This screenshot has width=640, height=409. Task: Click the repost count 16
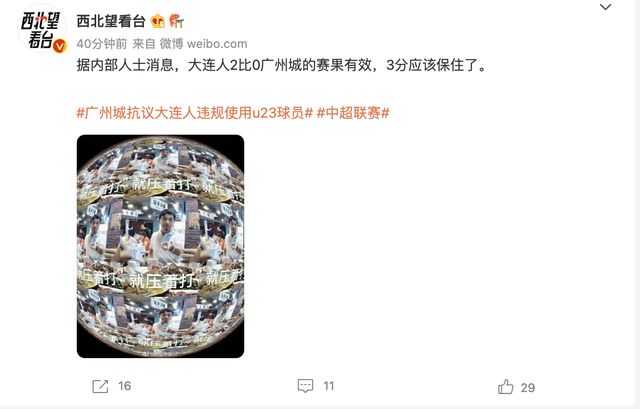tap(124, 386)
